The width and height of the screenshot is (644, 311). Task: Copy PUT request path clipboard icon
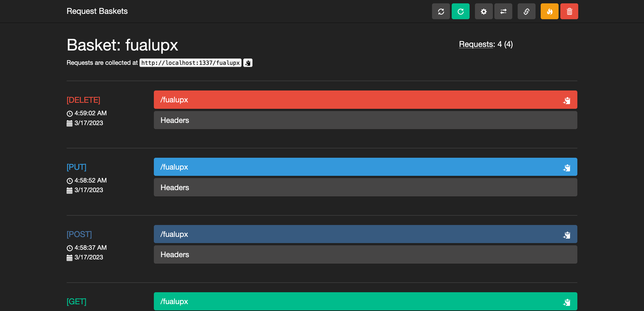pyautogui.click(x=566, y=168)
